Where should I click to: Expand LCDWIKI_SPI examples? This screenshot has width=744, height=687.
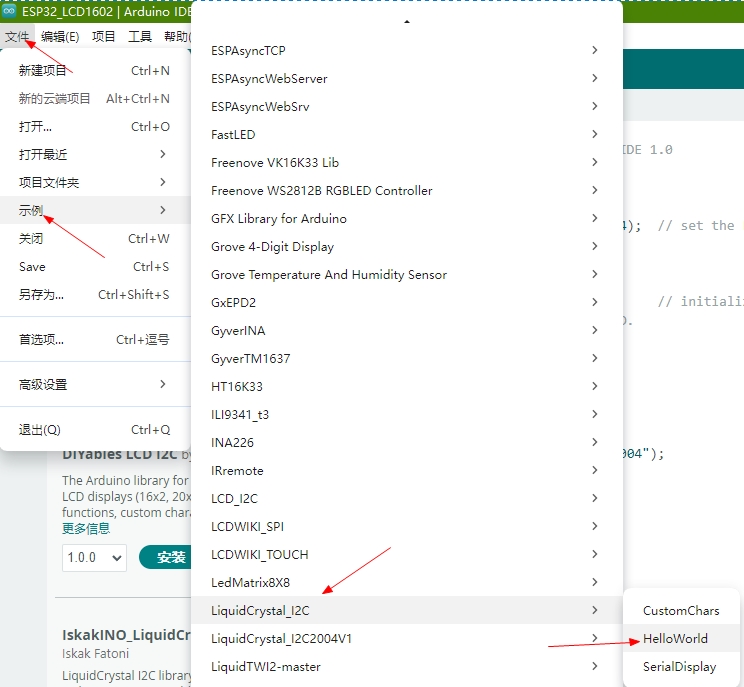tap(407, 527)
